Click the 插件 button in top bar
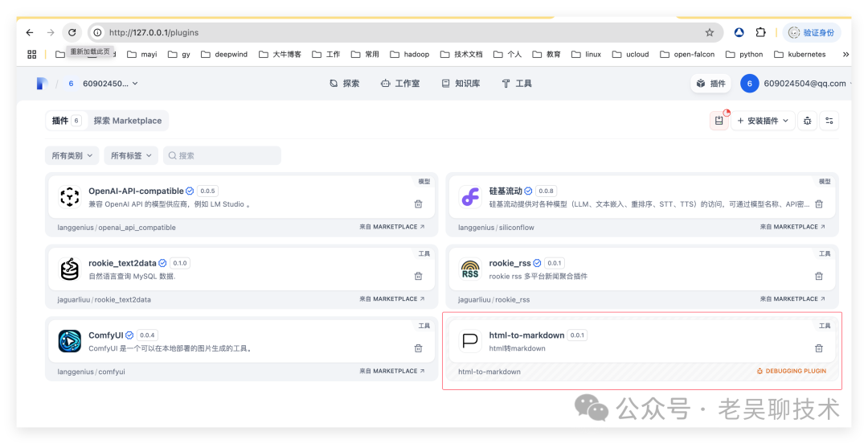Image resolution: width=868 pixels, height=444 pixels. pos(710,84)
